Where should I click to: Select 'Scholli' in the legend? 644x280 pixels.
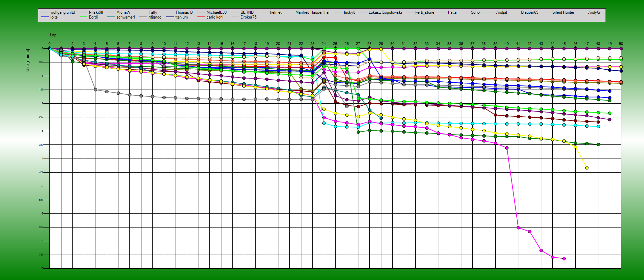click(476, 12)
